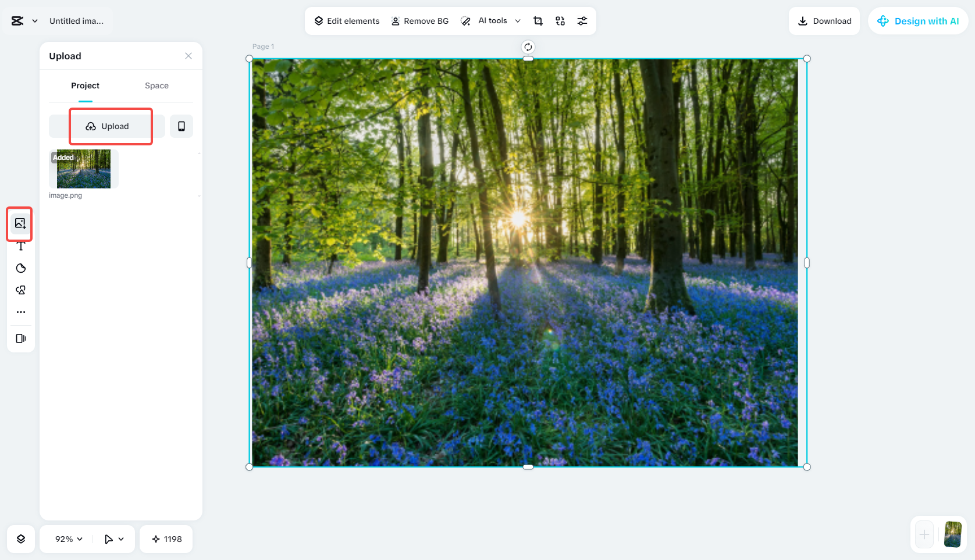Open the 92% zoom dropdown
975x560 pixels.
click(69, 539)
